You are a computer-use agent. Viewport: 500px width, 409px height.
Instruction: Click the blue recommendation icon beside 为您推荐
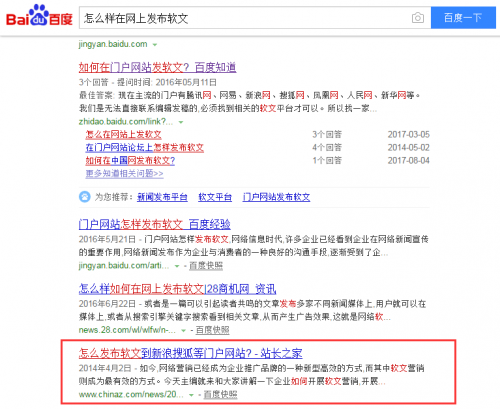tap(85, 197)
